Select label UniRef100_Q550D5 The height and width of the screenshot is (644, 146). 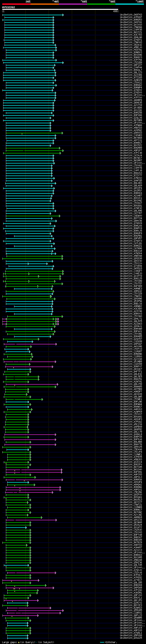point(131,610)
